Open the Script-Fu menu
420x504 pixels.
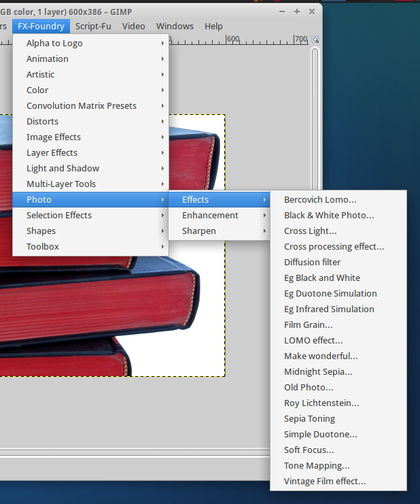point(93,26)
